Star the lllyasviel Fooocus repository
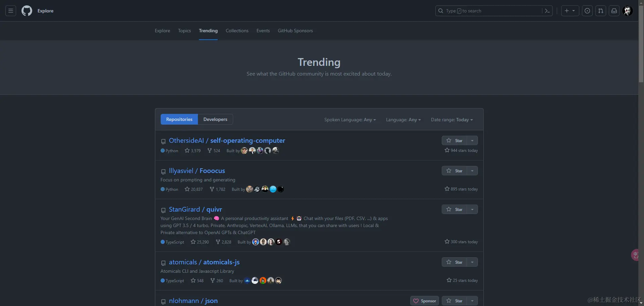The image size is (644, 306). 454,171
